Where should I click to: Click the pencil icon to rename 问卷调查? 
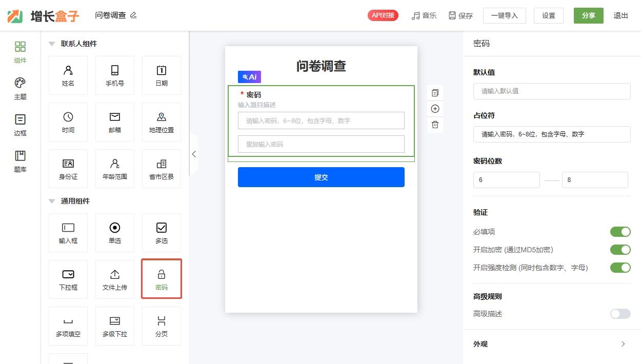tap(133, 15)
